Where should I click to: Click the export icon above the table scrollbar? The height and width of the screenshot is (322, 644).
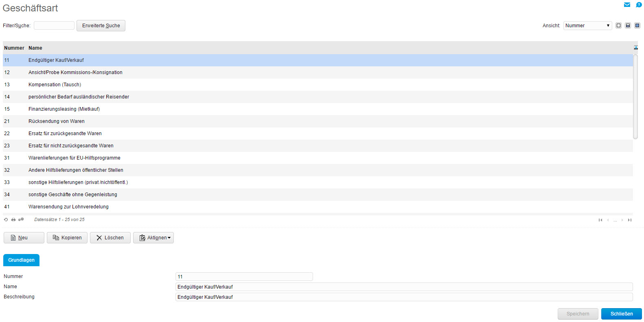click(x=636, y=48)
